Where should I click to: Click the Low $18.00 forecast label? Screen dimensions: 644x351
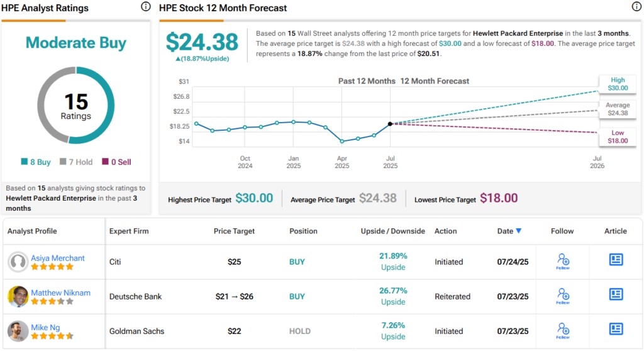tap(618, 137)
